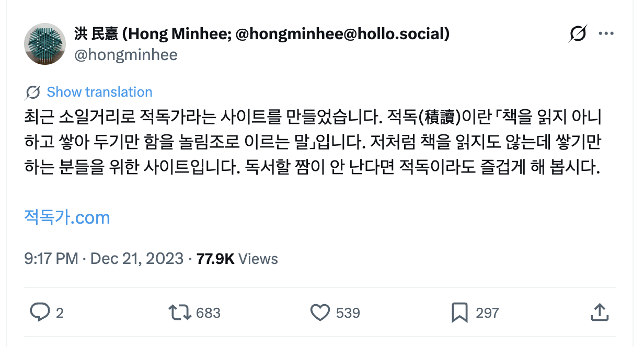
Task: Open the three-dot more options menu
Action: [x=606, y=34]
